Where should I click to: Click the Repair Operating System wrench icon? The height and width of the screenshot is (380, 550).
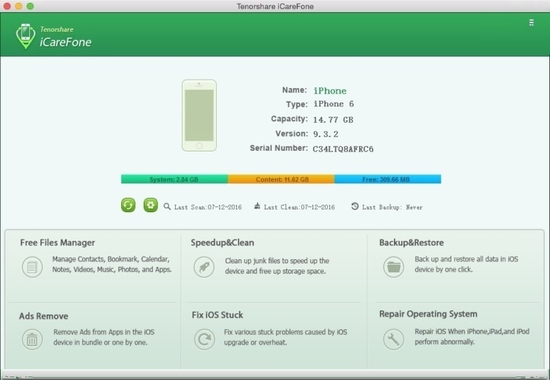coord(393,339)
